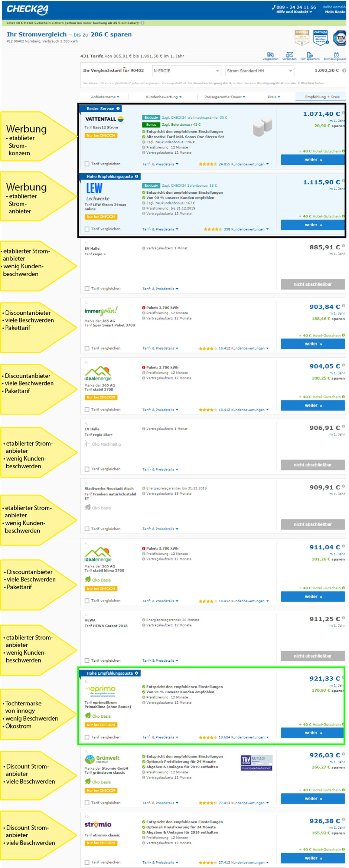The height and width of the screenshot is (868, 349).
Task: Click the PDF speichern icon
Action: (x=310, y=55)
